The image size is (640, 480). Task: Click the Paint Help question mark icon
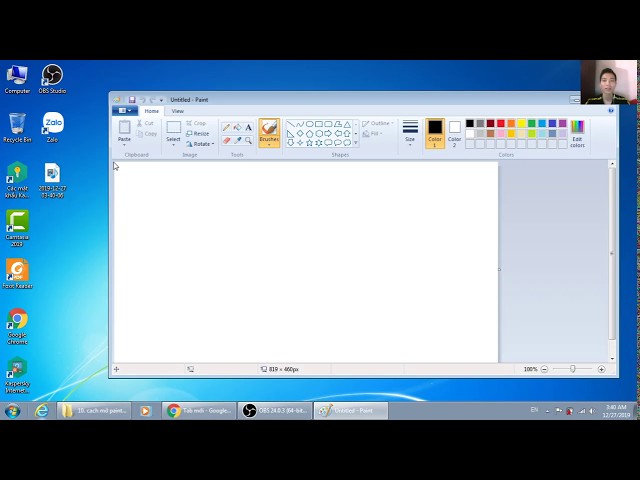point(611,111)
